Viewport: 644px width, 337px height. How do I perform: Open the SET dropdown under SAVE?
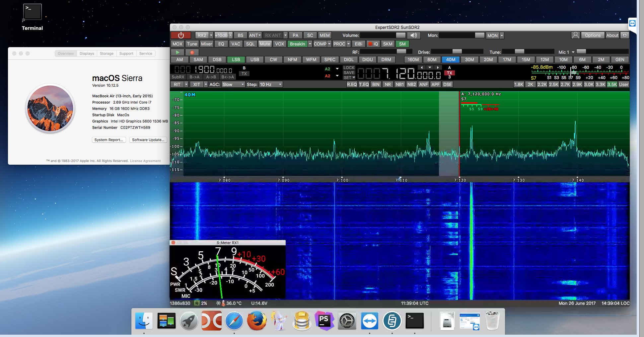(x=349, y=77)
